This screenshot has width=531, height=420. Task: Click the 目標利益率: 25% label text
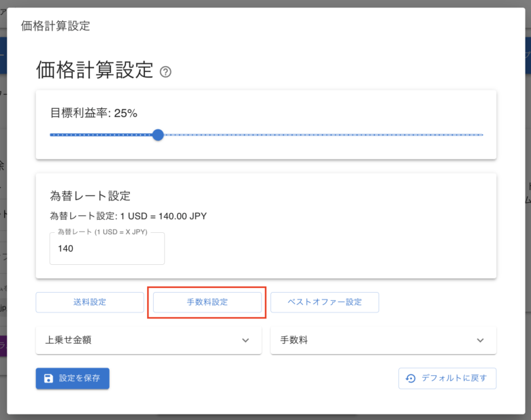pyautogui.click(x=94, y=113)
